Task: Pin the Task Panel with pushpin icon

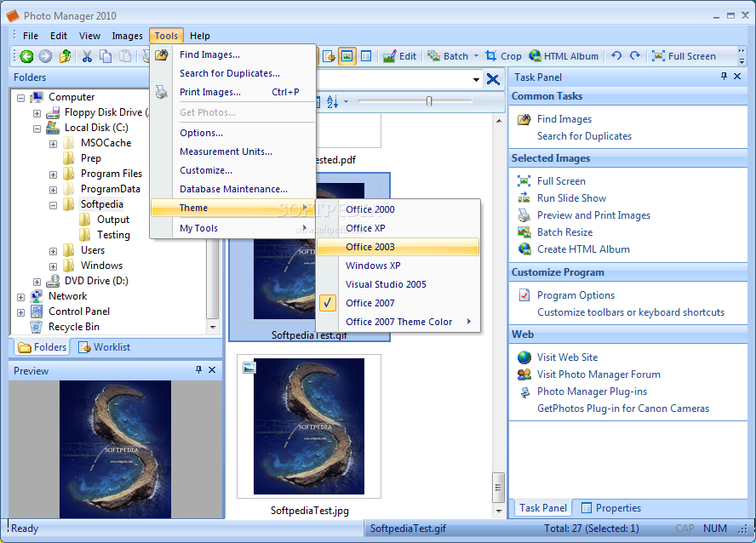Action: 724,76
